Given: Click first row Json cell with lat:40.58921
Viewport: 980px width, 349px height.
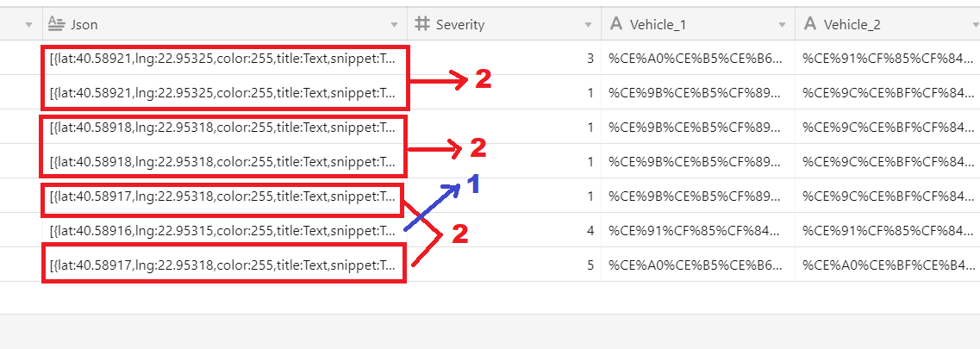Looking at the screenshot, I should coord(225,58).
